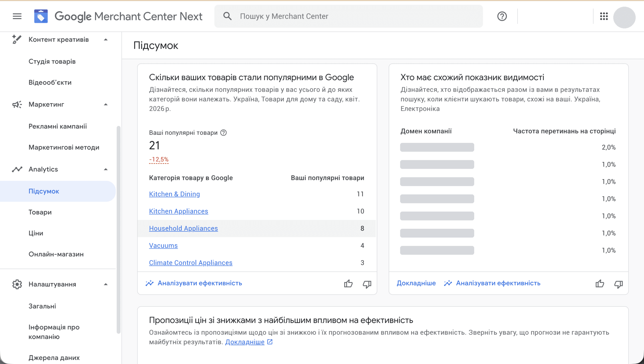
Task: Click the Household Appliances count 8
Action: coord(362,228)
